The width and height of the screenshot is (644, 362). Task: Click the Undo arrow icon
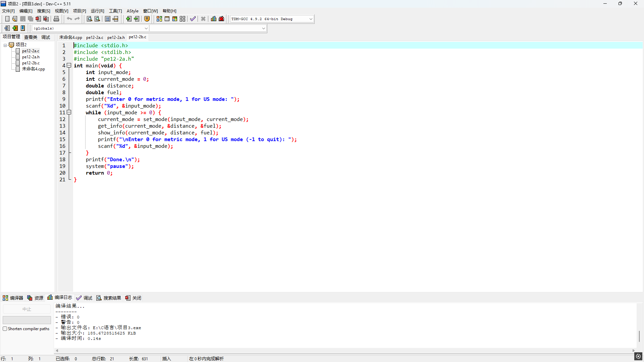pyautogui.click(x=69, y=19)
